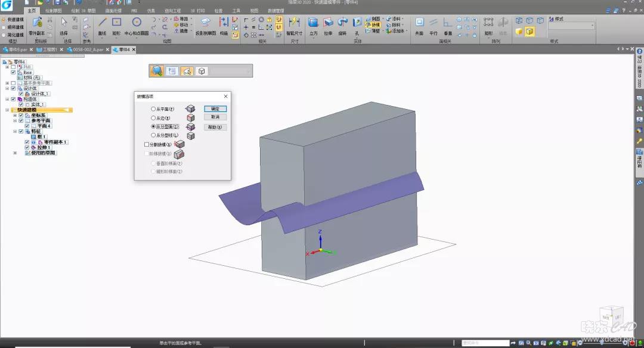The width and height of the screenshot is (644, 348).
Task: Click the 零件副本 1 tree item
Action: point(56,142)
